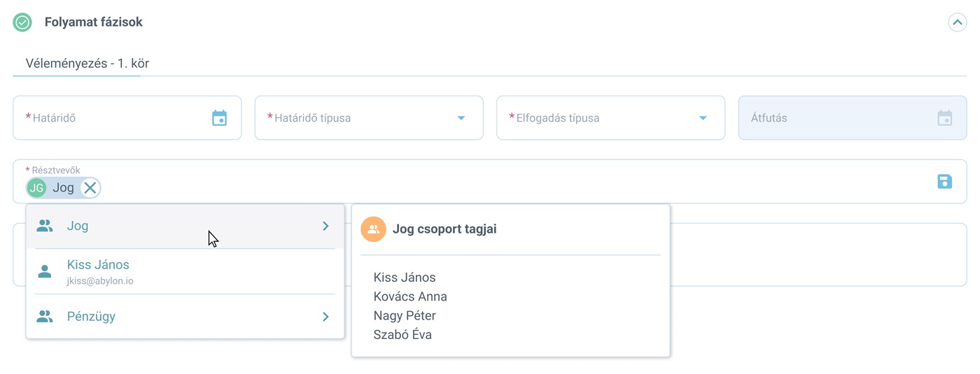Click Kovács Anna in Jog members list
980x374 pixels.
410,296
